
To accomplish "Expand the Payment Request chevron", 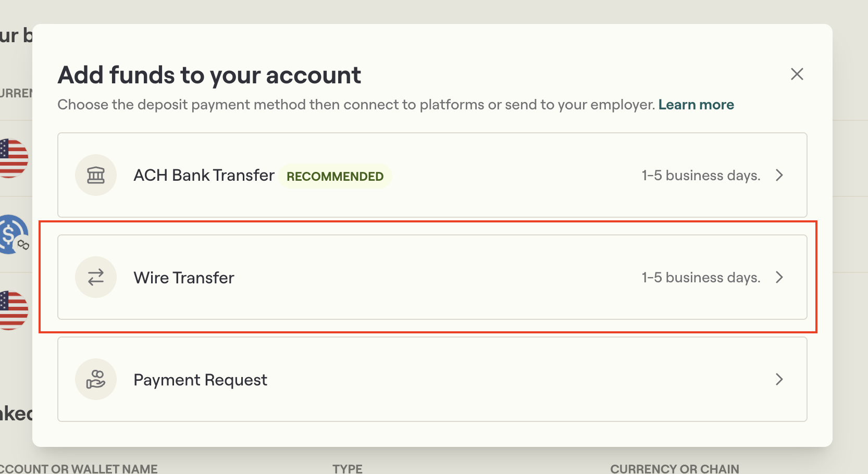I will 779,379.
